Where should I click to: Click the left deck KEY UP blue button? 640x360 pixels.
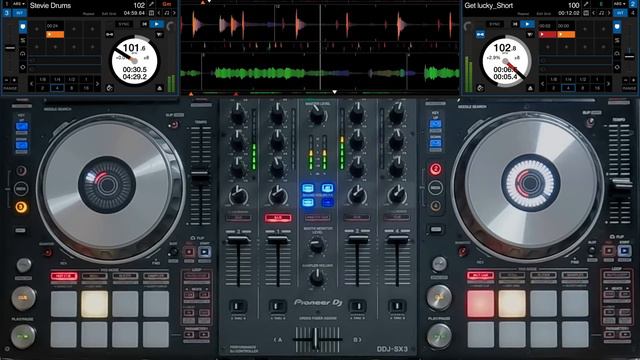pyautogui.click(x=22, y=127)
